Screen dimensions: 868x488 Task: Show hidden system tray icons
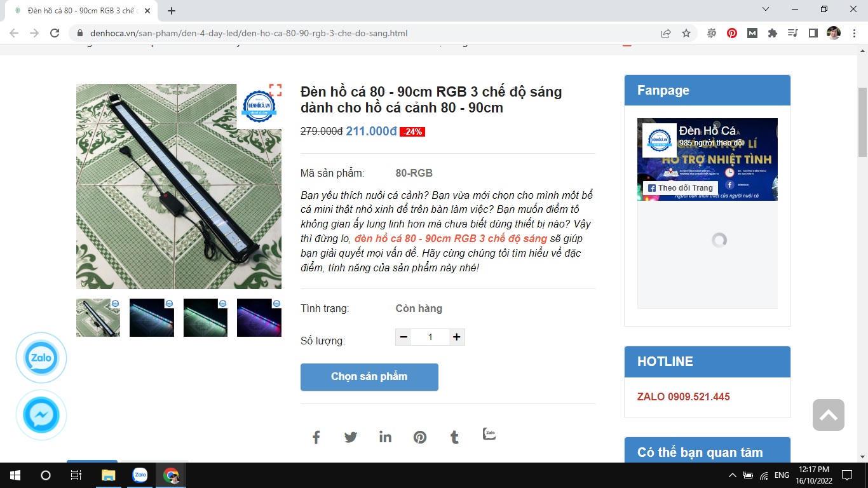[732, 475]
